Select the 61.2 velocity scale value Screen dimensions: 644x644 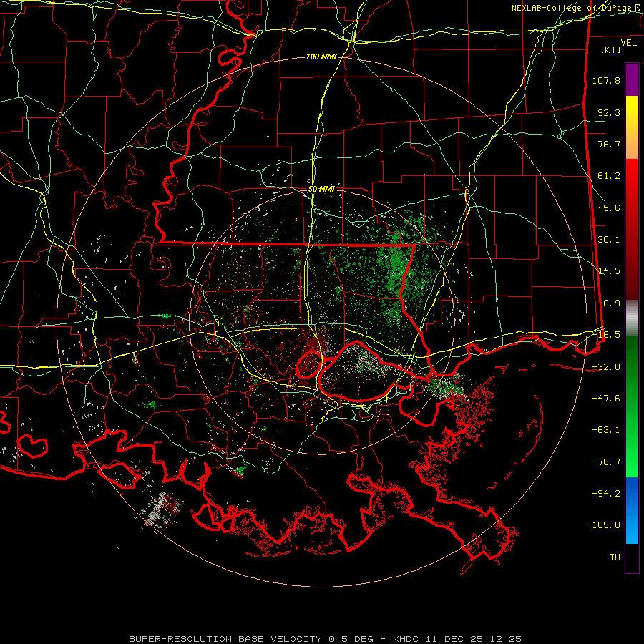click(x=609, y=176)
